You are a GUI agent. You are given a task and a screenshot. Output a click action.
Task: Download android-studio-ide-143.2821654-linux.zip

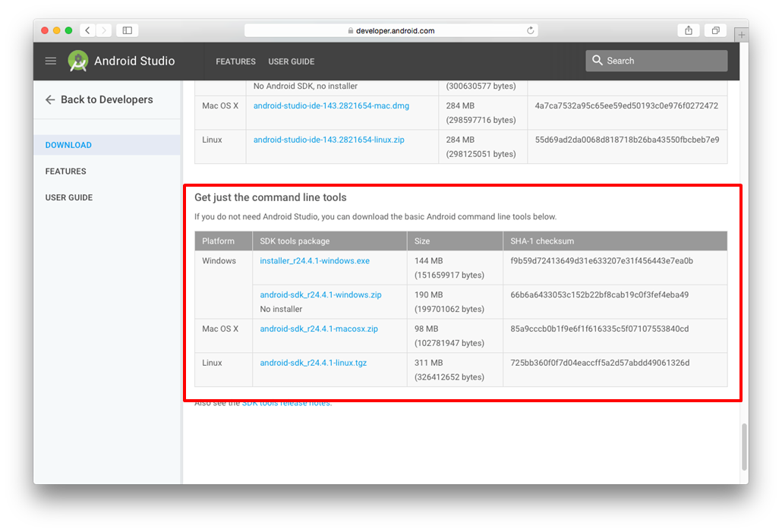[329, 140]
